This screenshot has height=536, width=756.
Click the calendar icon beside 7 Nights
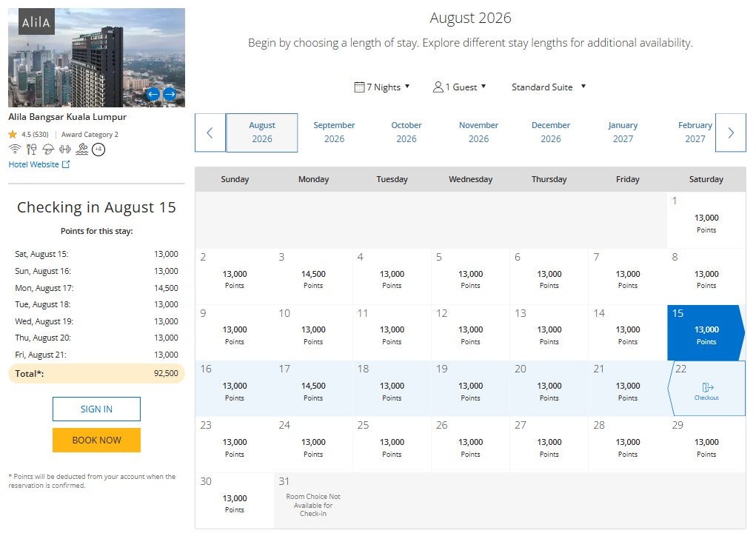(x=359, y=87)
